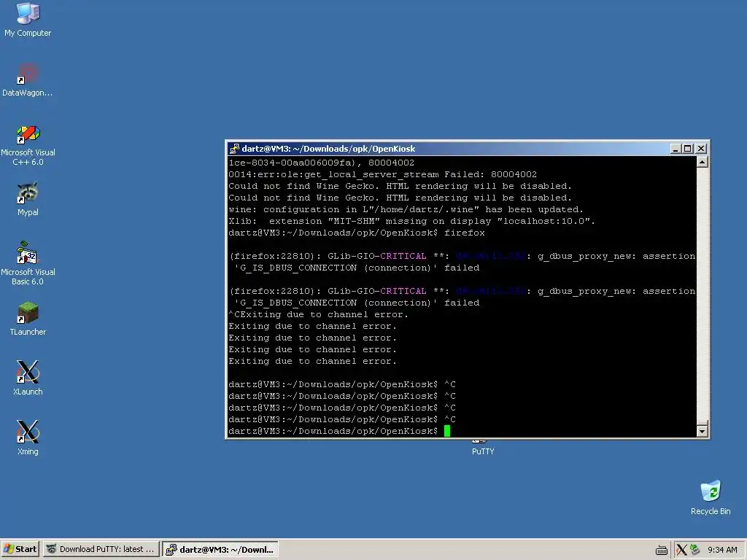Click the terminal scrollbar up arrow
This screenshot has height=560, width=747.
coord(702,162)
